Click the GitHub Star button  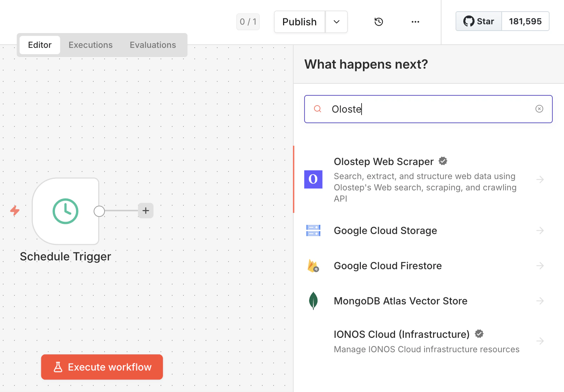click(479, 21)
